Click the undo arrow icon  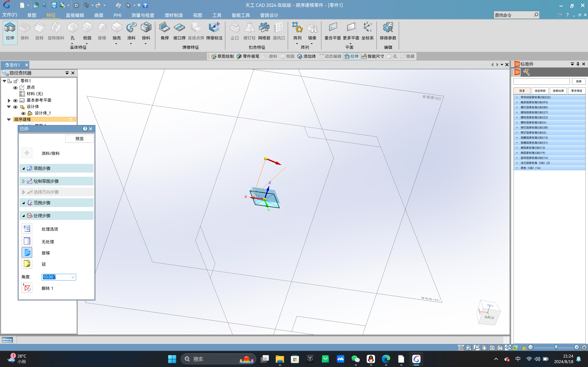(86, 5)
